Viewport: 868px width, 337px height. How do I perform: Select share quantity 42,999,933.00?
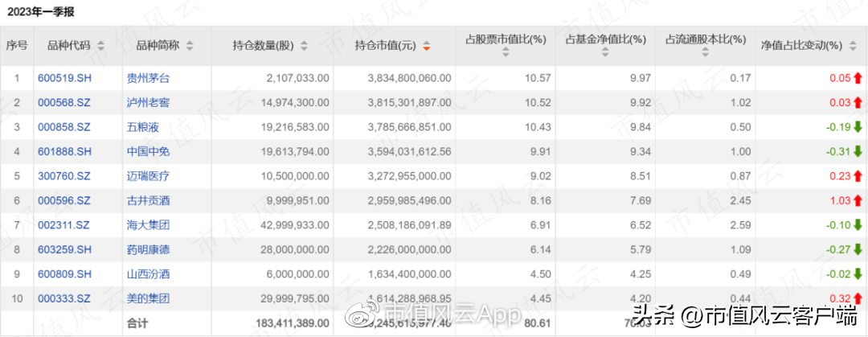pos(294,225)
